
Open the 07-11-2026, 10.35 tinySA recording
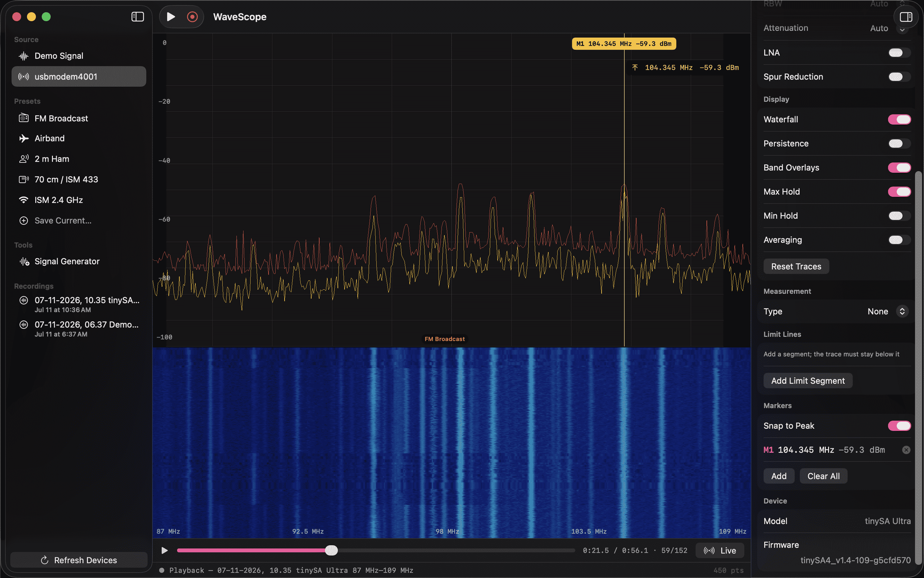[x=79, y=304]
